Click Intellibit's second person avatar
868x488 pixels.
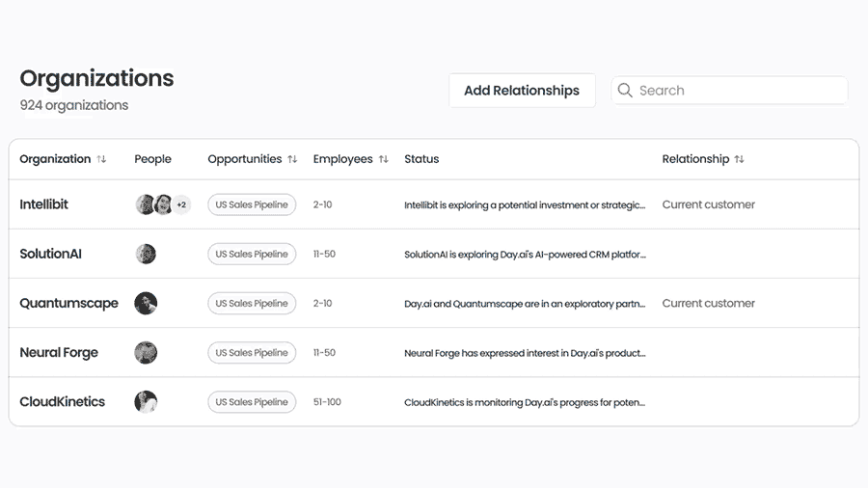pos(163,204)
